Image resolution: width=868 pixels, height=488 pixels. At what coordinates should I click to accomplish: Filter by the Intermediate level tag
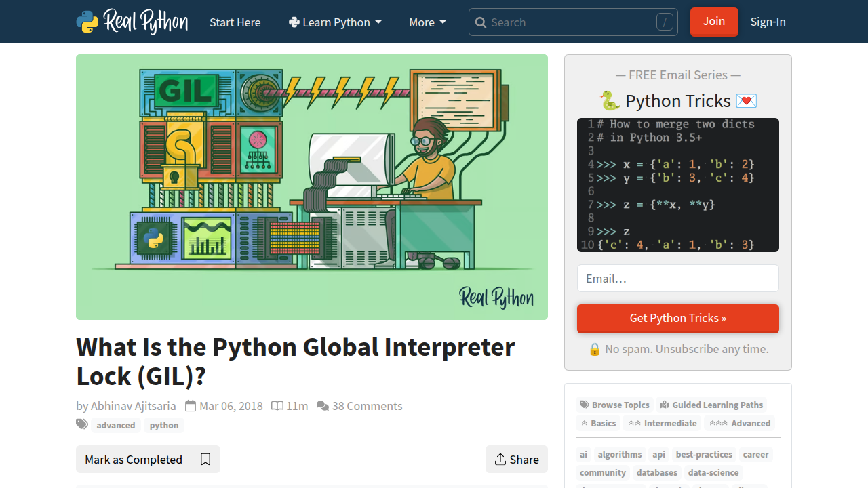(x=663, y=423)
